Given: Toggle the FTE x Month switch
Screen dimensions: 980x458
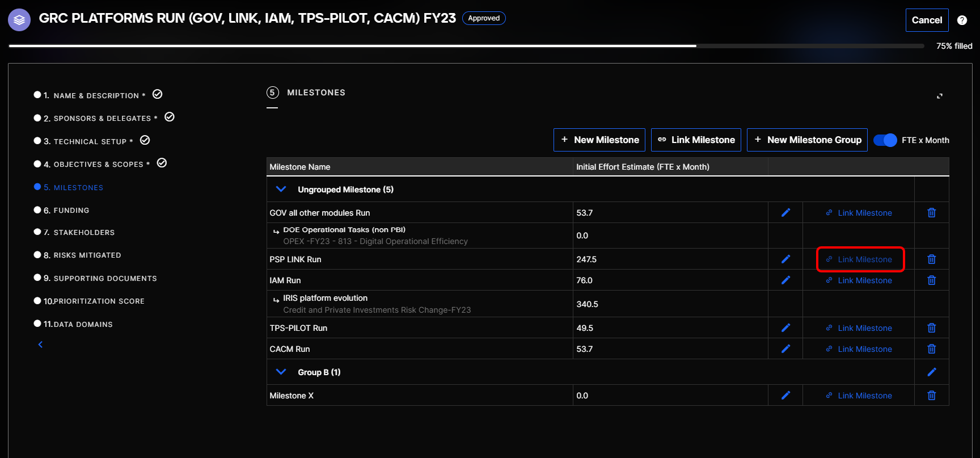Looking at the screenshot, I should coord(885,140).
